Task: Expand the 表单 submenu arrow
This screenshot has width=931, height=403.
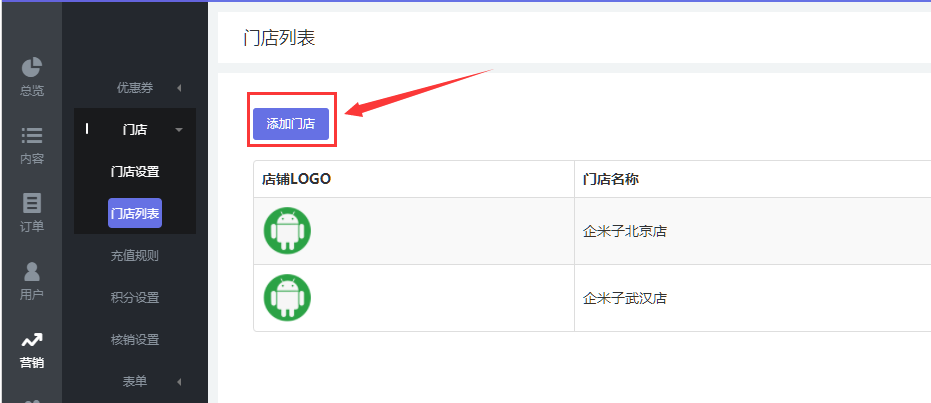Action: point(179,382)
